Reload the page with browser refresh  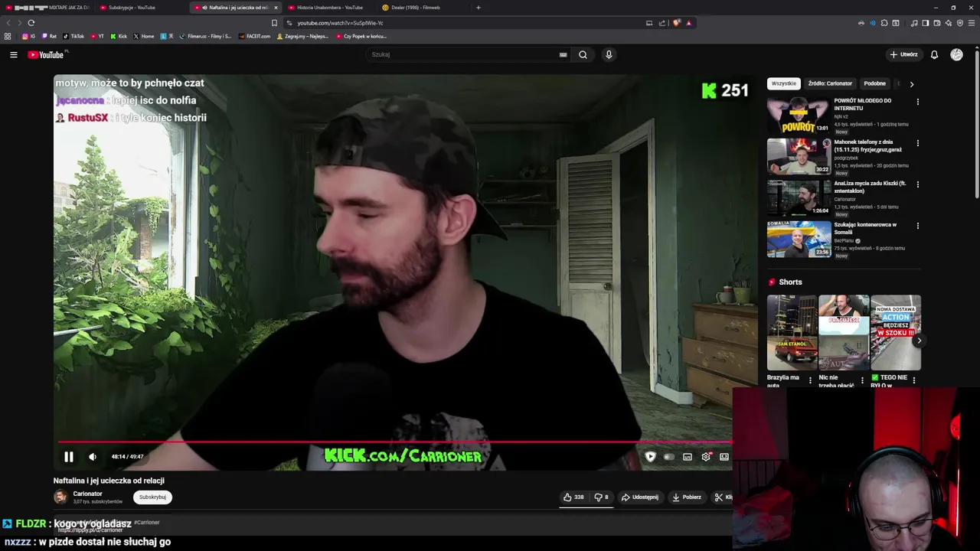31,23
